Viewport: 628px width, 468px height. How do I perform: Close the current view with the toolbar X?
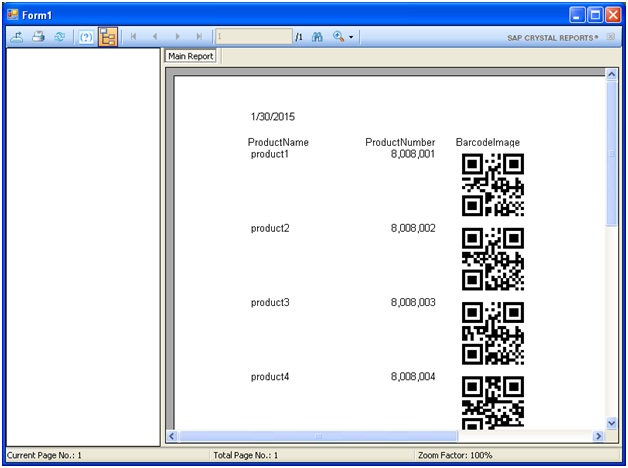(610, 37)
